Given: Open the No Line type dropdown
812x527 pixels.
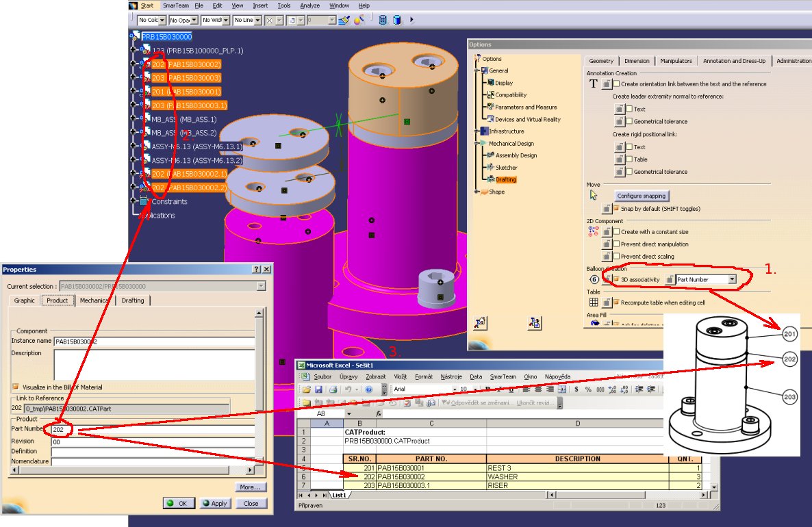Looking at the screenshot, I should (257, 20).
